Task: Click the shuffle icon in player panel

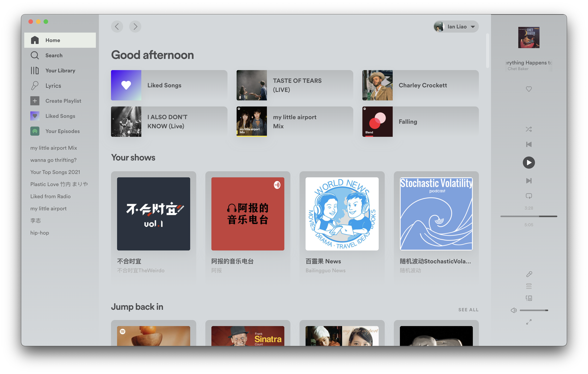Action: [529, 129]
